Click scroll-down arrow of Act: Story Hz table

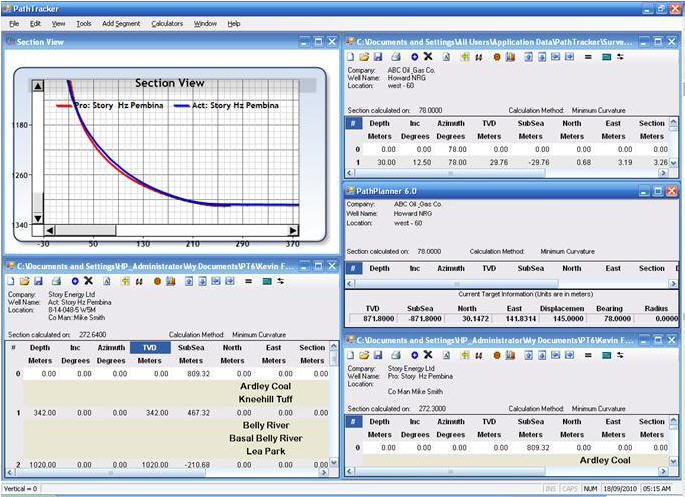point(334,462)
